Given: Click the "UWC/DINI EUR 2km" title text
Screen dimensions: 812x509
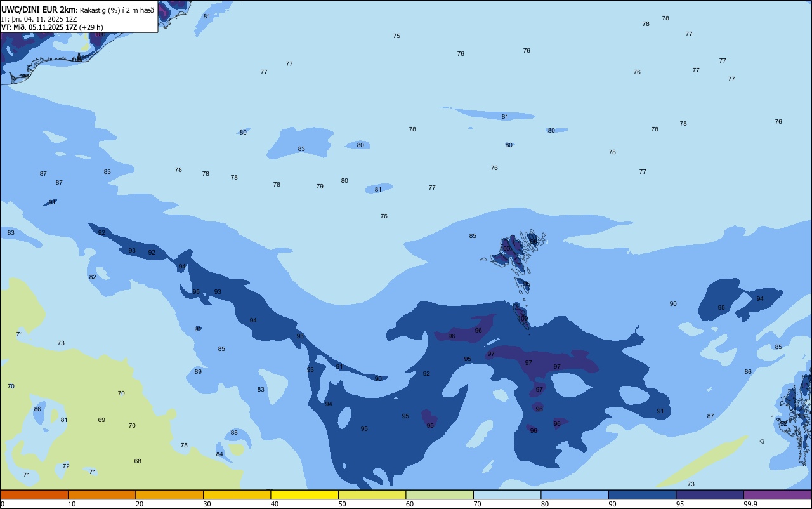Looking at the screenshot, I should coord(38,10).
